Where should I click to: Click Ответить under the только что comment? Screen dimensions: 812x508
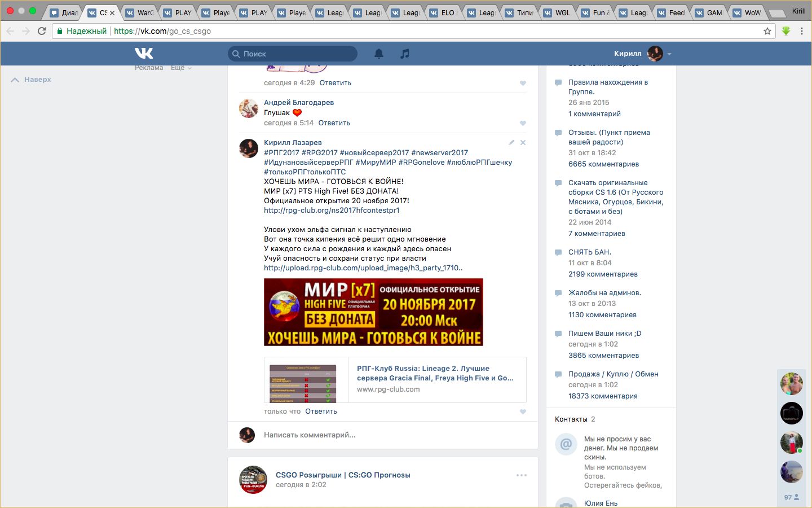pos(321,411)
